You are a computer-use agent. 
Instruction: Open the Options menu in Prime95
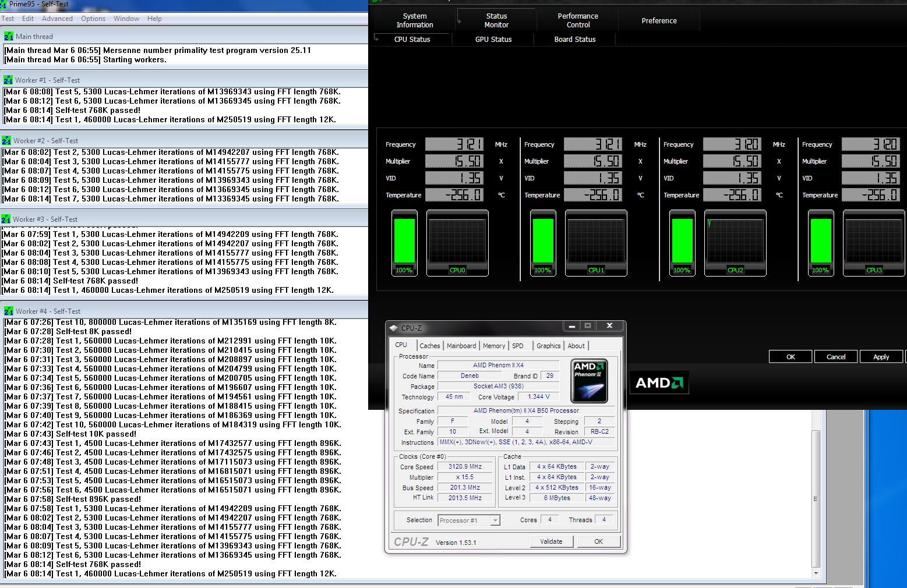(x=93, y=19)
